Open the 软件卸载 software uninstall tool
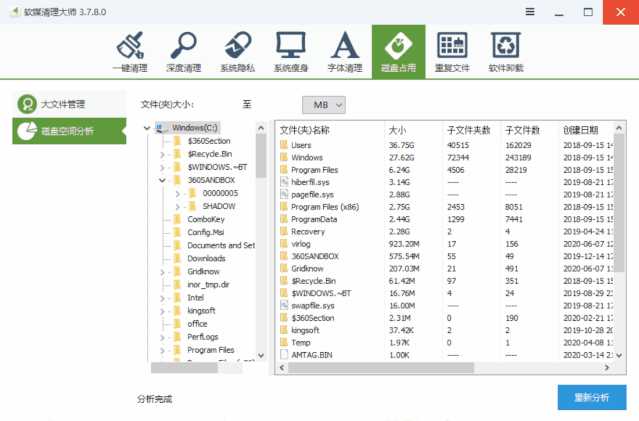Image resolution: width=639 pixels, height=421 pixels. click(506, 52)
